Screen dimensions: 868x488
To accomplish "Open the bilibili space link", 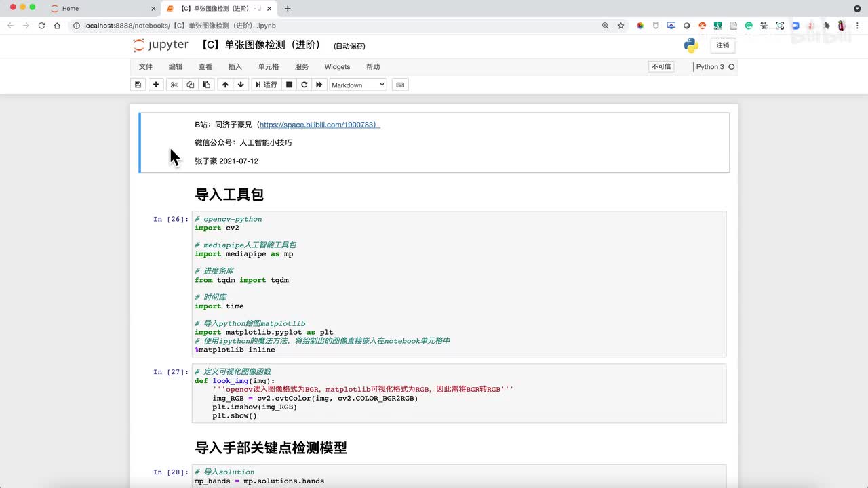I will pyautogui.click(x=319, y=125).
